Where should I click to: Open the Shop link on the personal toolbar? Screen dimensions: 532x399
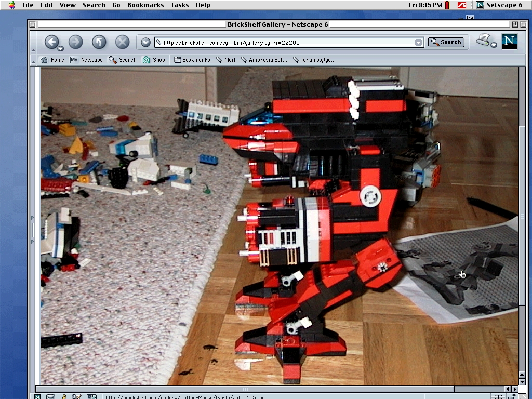point(154,60)
